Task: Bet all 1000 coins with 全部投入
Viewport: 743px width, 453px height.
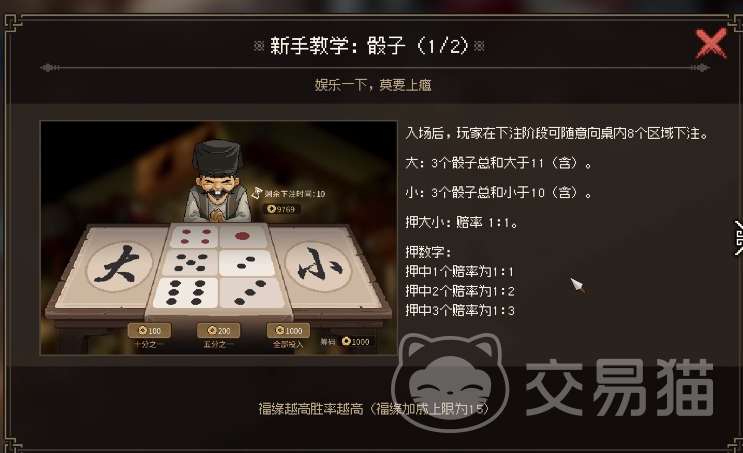Action: pos(288,330)
